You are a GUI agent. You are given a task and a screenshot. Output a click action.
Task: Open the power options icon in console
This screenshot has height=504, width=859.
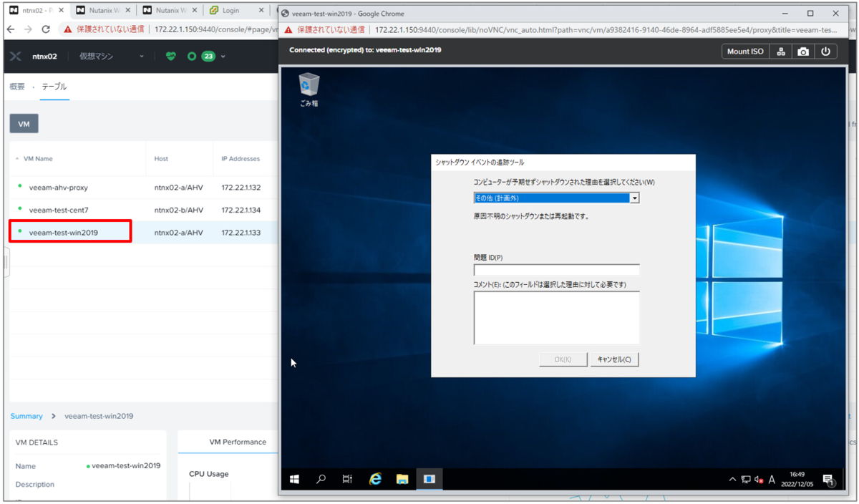coord(825,52)
